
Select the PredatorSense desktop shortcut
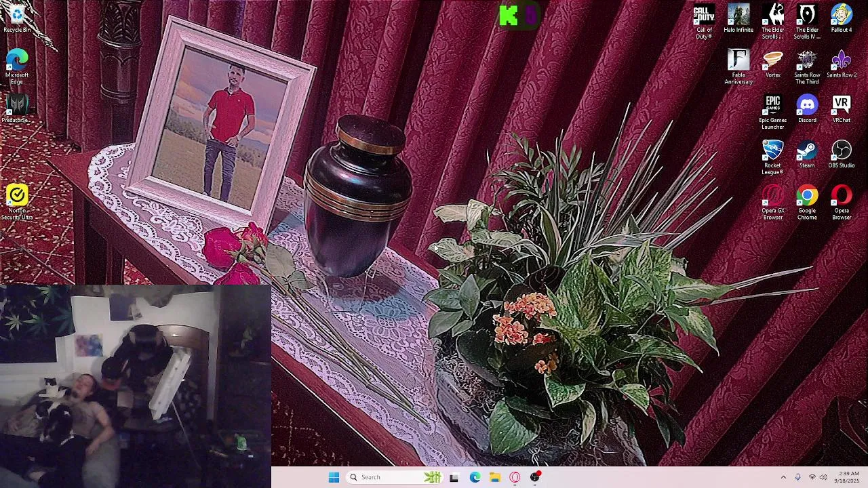click(17, 109)
